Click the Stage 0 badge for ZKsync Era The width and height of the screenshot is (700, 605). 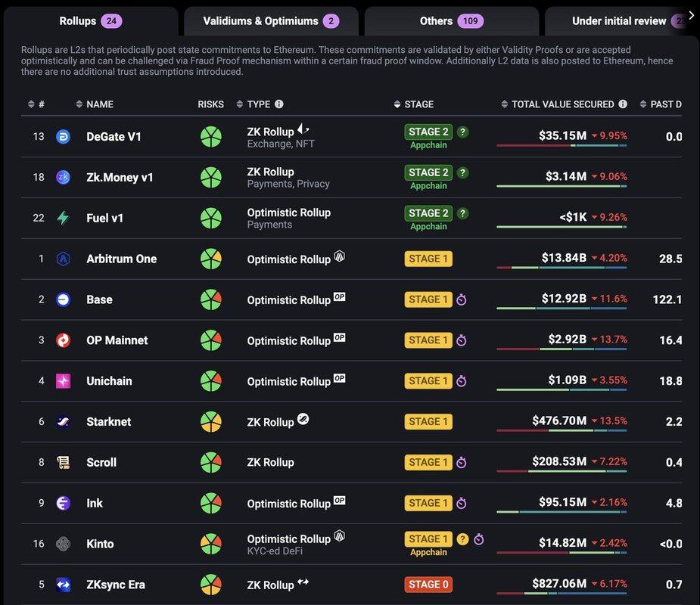(428, 585)
